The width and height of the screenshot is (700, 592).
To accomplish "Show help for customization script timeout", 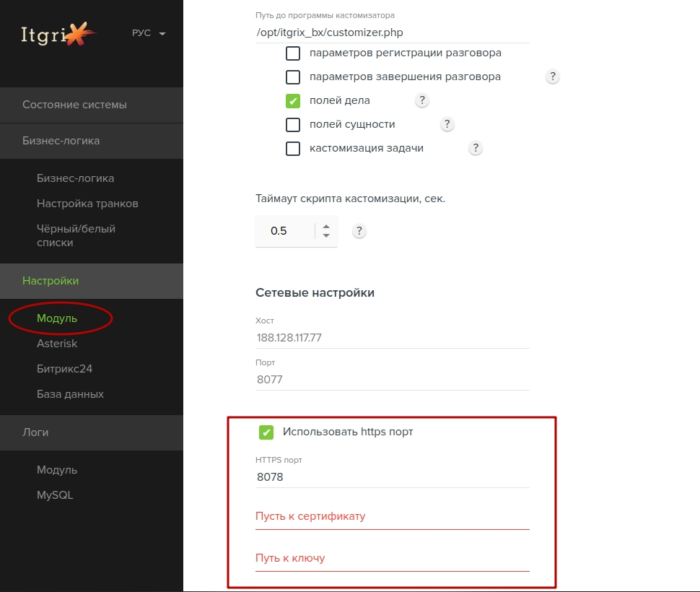I will tap(359, 231).
